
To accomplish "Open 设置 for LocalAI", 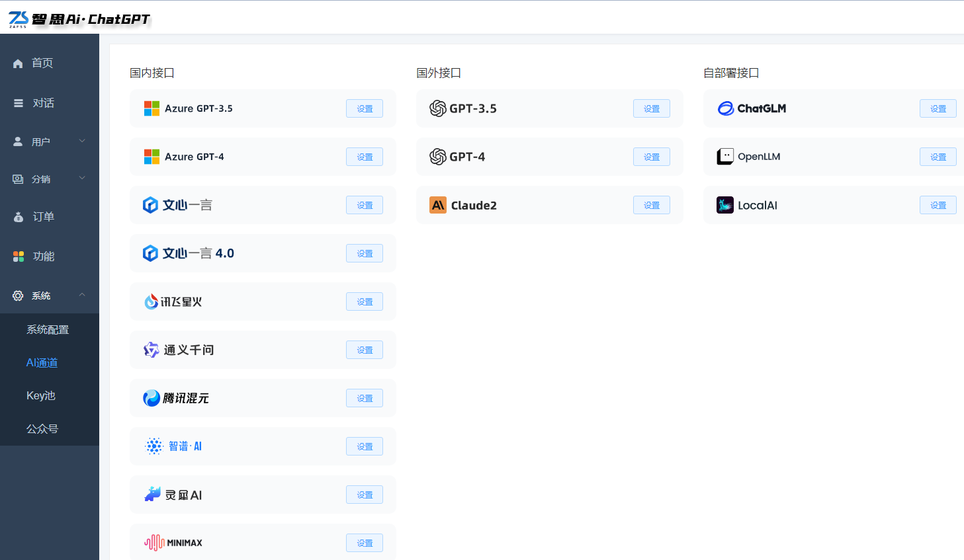I will coord(938,205).
